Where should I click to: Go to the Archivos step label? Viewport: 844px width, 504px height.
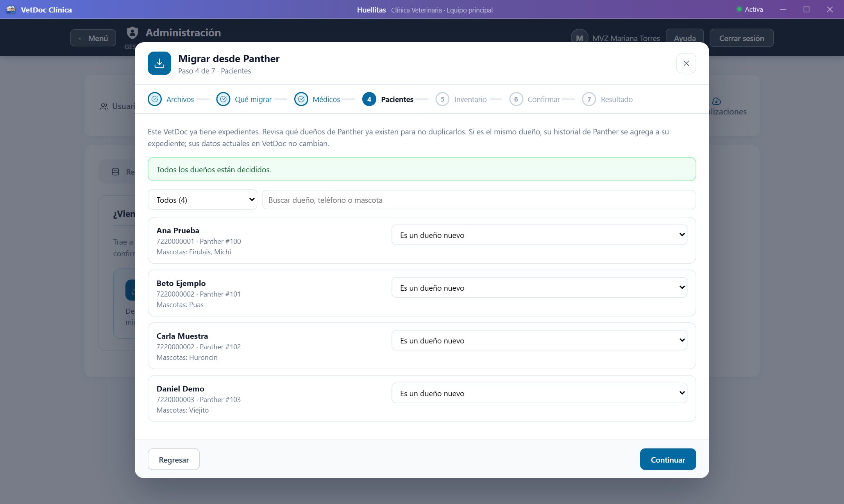180,99
